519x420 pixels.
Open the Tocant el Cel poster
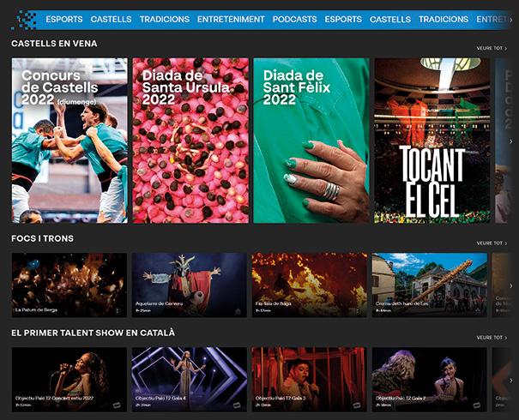pyautogui.click(x=432, y=141)
